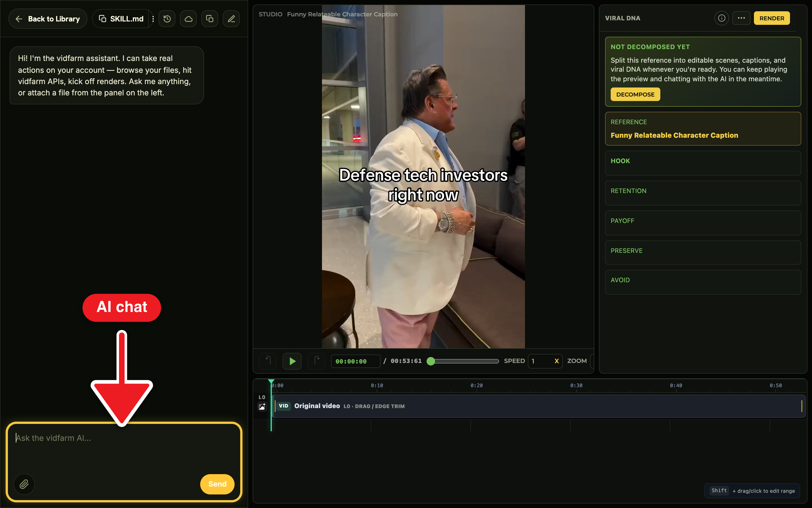
Task: Expand the HOOK section
Action: click(x=703, y=163)
